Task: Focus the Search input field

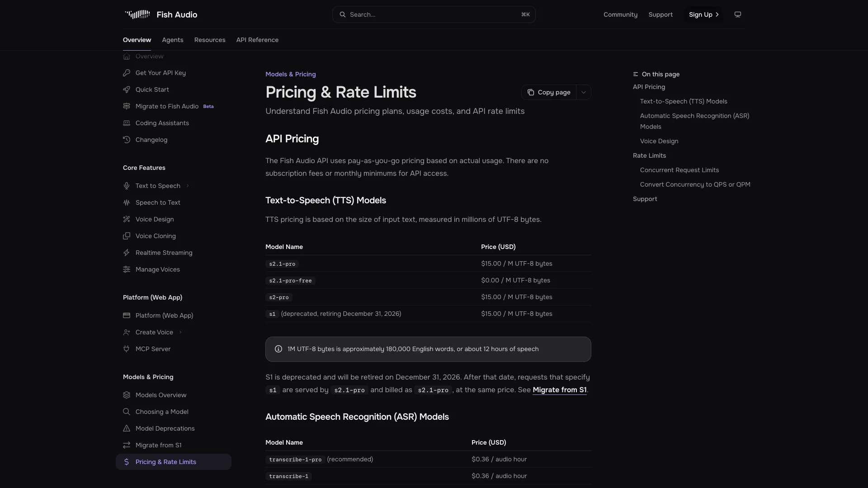Action: [x=434, y=14]
